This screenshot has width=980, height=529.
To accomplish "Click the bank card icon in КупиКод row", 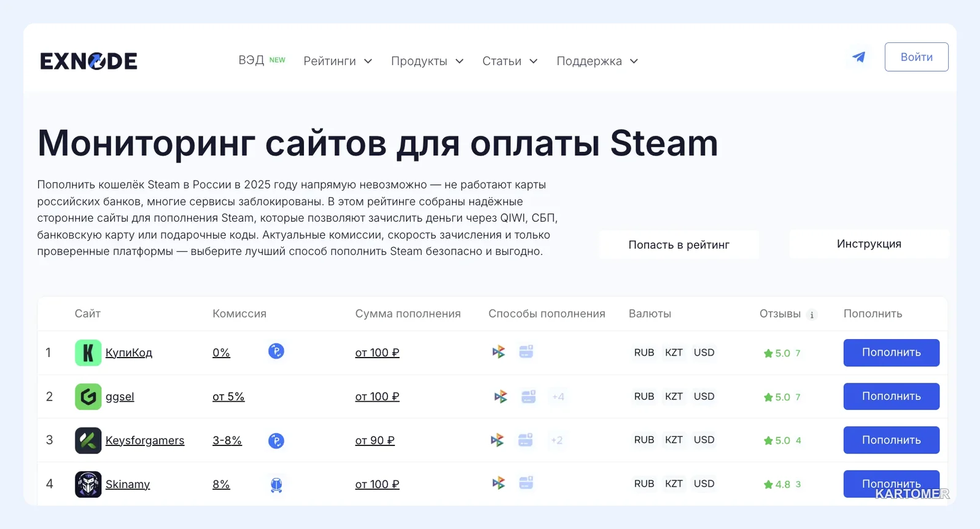I will click(526, 351).
